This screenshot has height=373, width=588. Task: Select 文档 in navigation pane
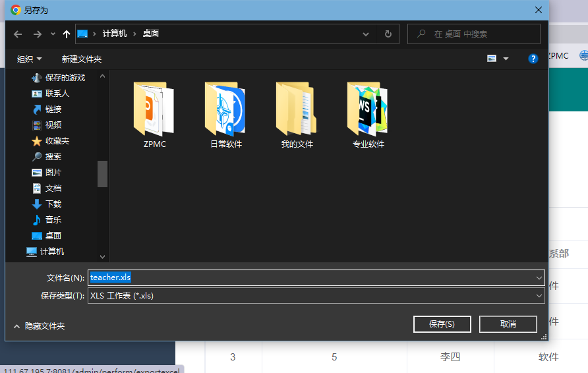click(47, 188)
